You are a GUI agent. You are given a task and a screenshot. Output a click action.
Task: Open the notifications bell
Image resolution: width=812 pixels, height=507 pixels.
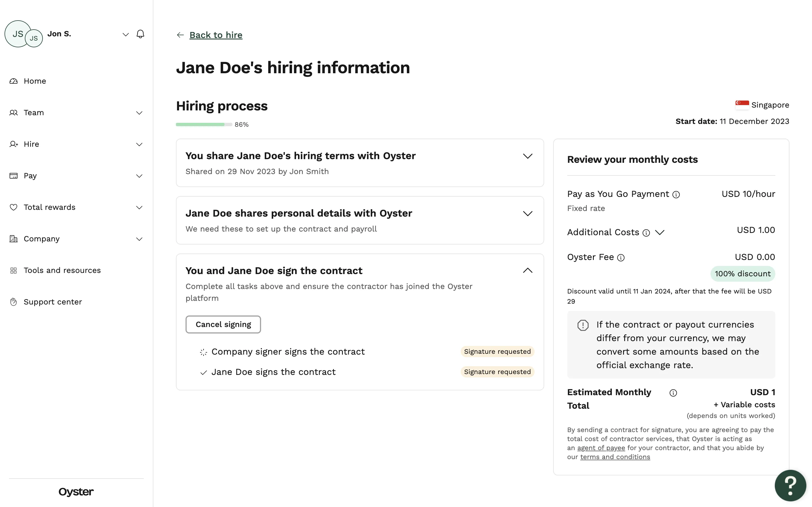click(140, 34)
